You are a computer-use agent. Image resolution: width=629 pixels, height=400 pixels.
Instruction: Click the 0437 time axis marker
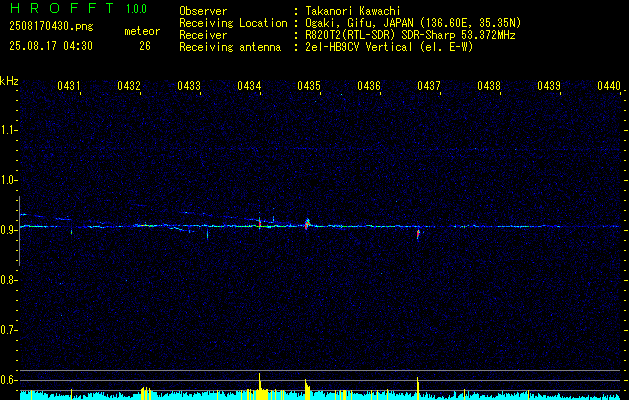429,85
